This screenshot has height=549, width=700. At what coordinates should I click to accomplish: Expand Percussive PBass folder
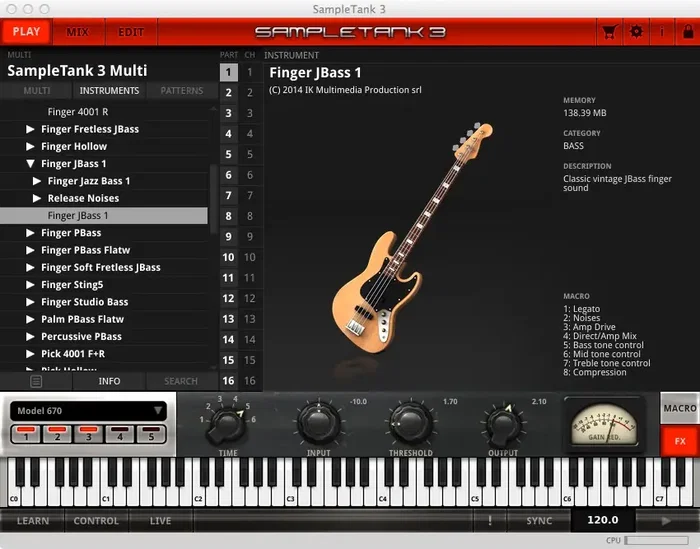coord(30,336)
